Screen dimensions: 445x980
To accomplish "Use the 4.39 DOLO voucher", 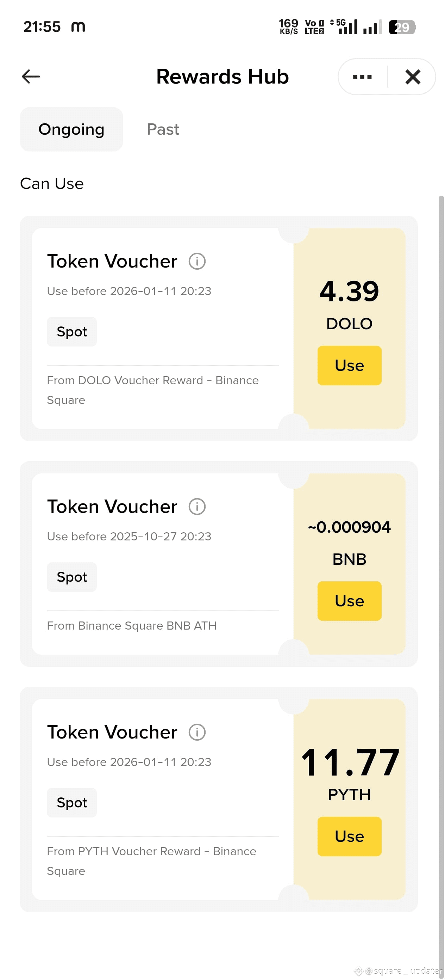I will pyautogui.click(x=349, y=366).
